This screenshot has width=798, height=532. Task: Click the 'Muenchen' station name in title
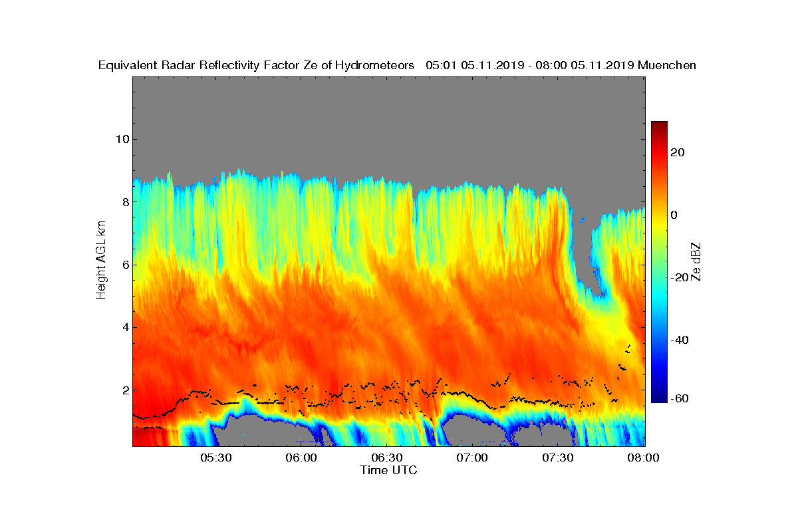(x=667, y=65)
